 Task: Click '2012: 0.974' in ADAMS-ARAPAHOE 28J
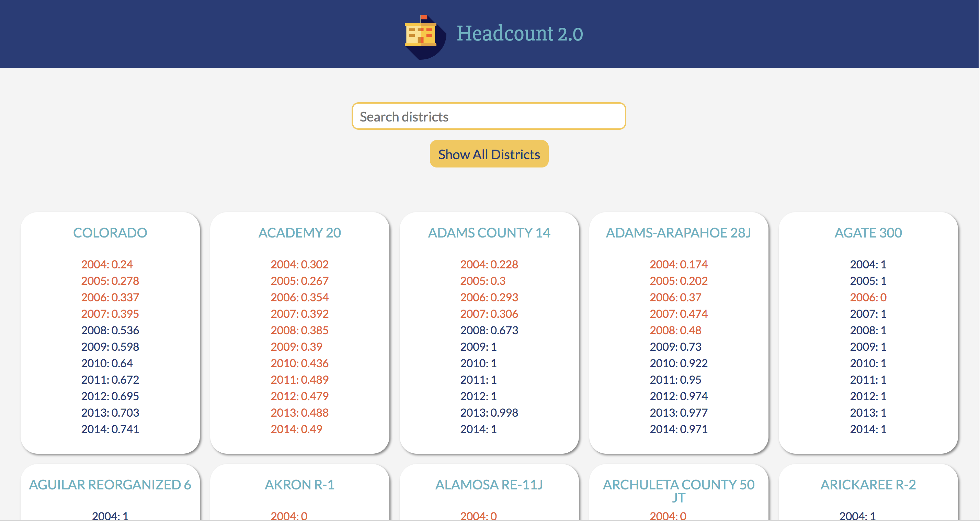[679, 396]
